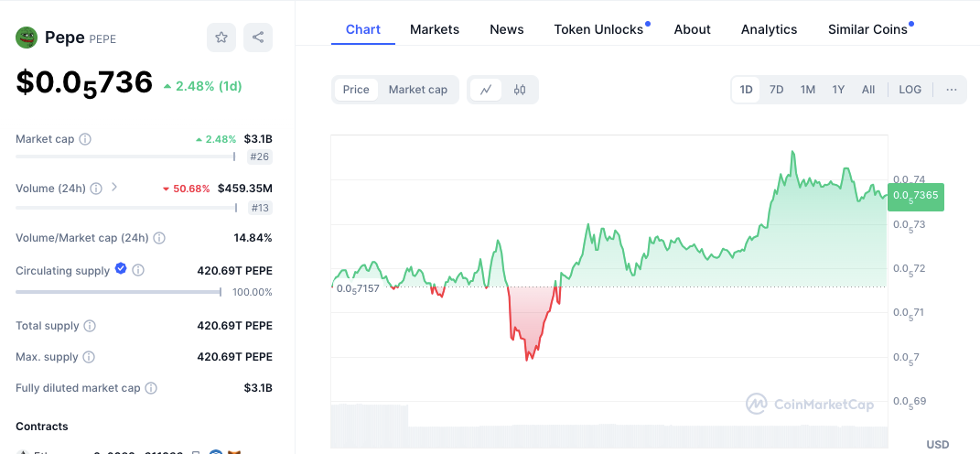
Task: Click the 14.84% volume ratio value
Action: click(x=252, y=238)
